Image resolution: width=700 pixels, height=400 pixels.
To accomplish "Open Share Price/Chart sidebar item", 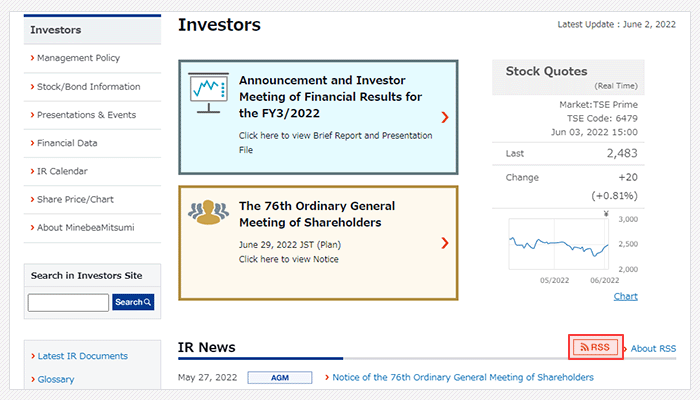I will [x=75, y=199].
